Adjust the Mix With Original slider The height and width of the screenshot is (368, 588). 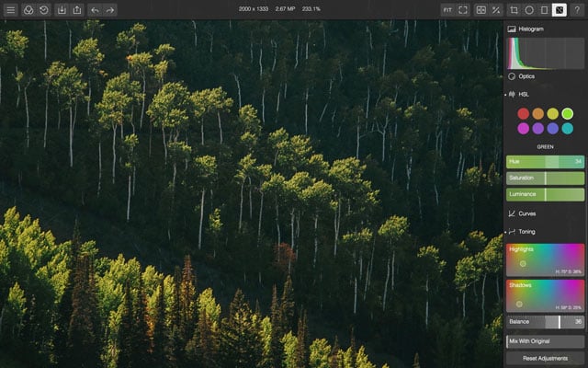coord(545,341)
